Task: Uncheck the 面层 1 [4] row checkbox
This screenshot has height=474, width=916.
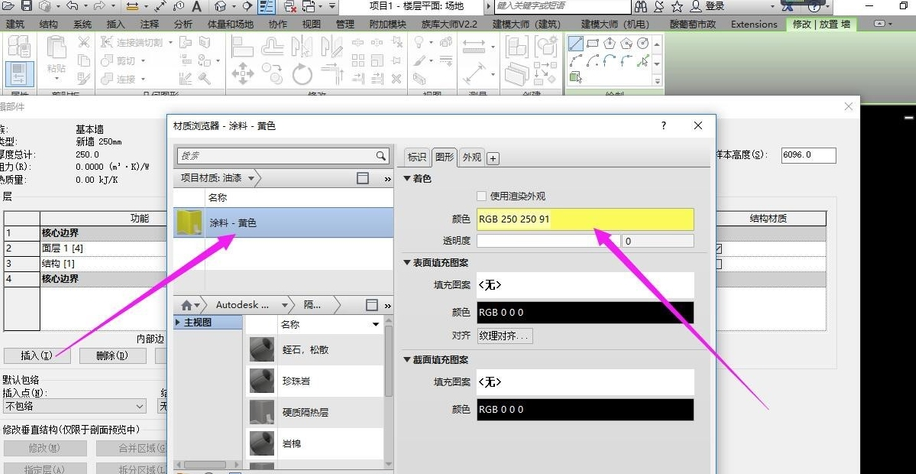Action: [719, 249]
